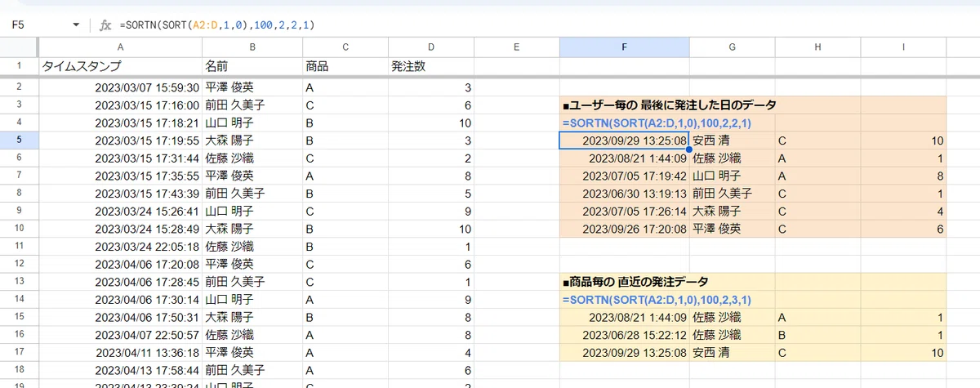Image resolution: width=980 pixels, height=388 pixels.
Task: Select cell 2023/07/05 17:19:42
Action: click(624, 176)
